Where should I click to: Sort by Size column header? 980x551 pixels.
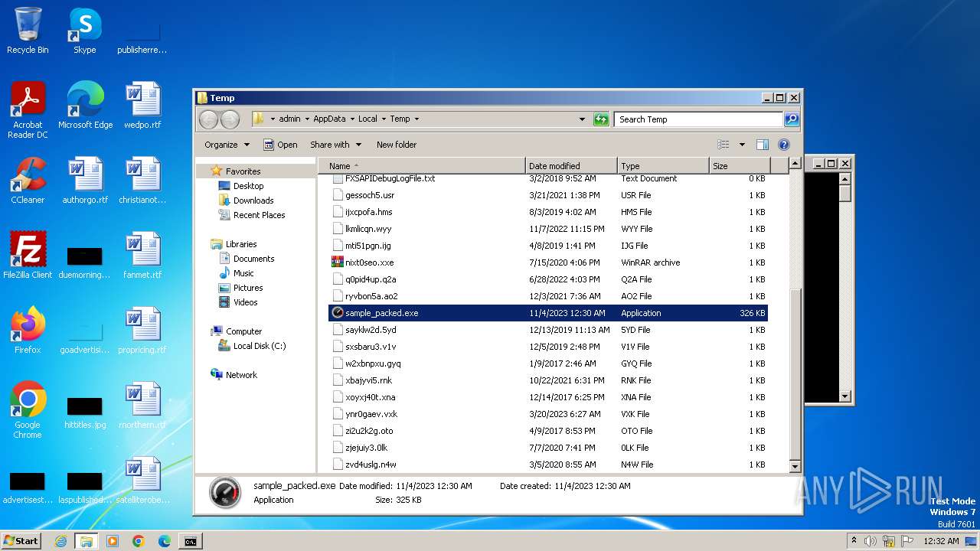point(739,166)
